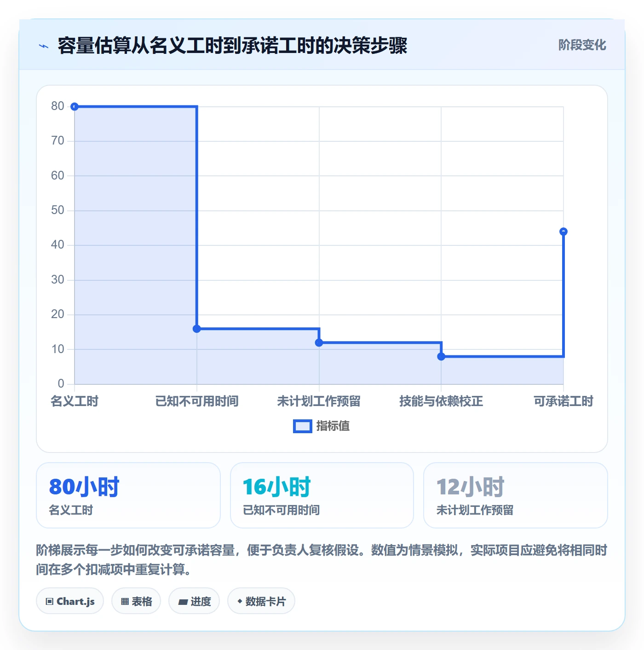Click the y-axis value 50
644x650 pixels.
[57, 210]
